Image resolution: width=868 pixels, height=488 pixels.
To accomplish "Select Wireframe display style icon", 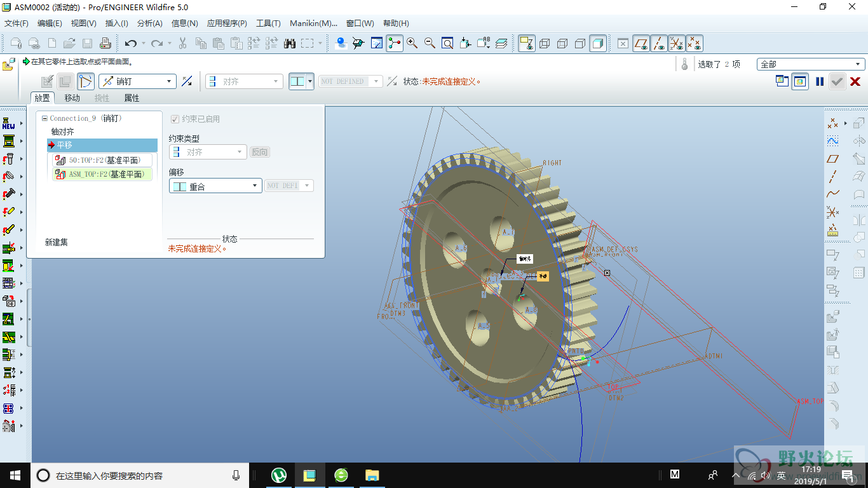I will 545,43.
